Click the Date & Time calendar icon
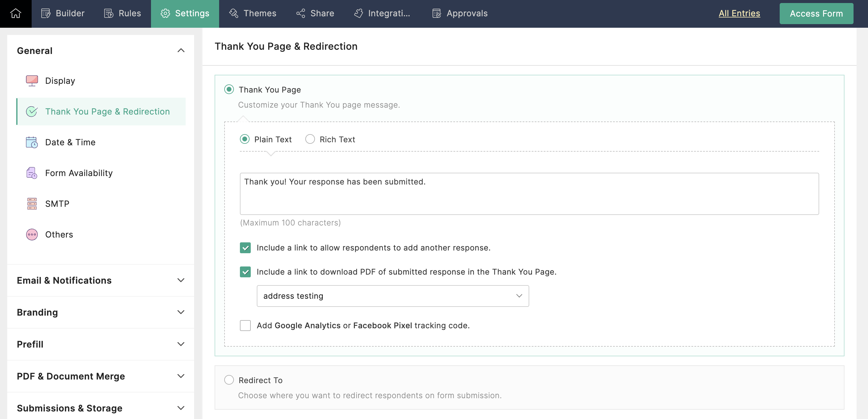The height and width of the screenshot is (419, 868). (x=32, y=142)
